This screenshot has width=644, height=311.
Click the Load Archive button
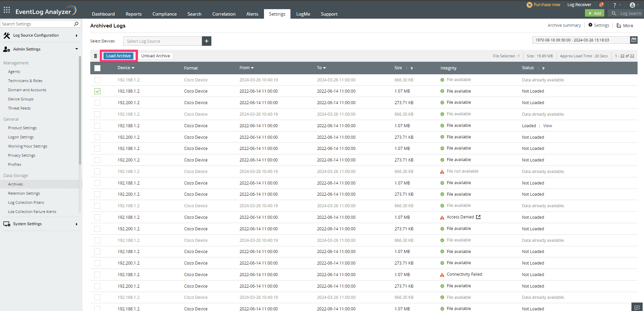[118, 56]
